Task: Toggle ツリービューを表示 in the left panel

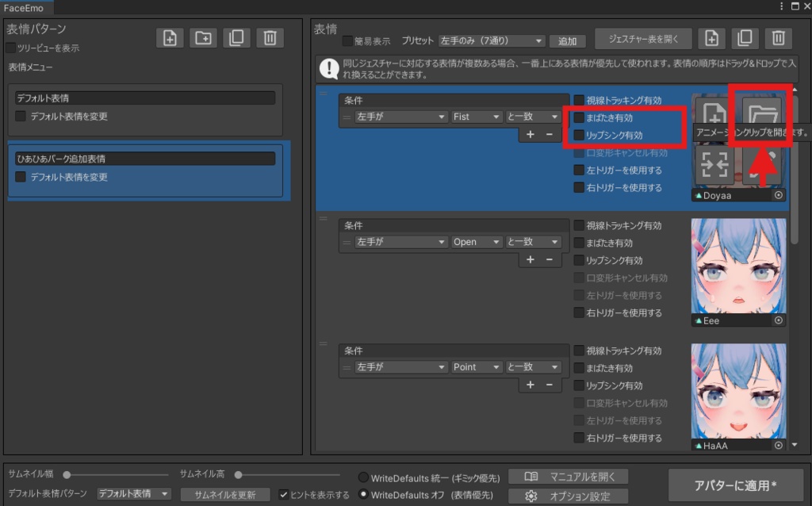Action: point(11,48)
